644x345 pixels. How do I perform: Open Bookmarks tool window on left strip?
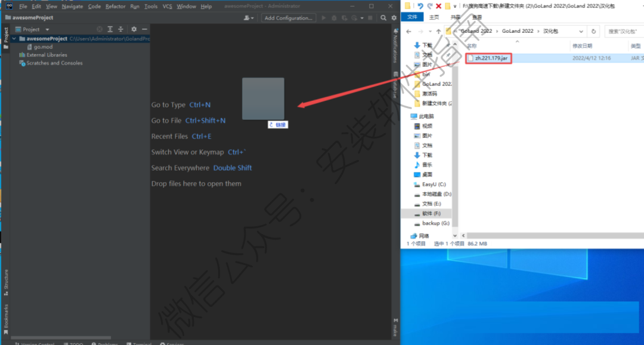pyautogui.click(x=6, y=319)
